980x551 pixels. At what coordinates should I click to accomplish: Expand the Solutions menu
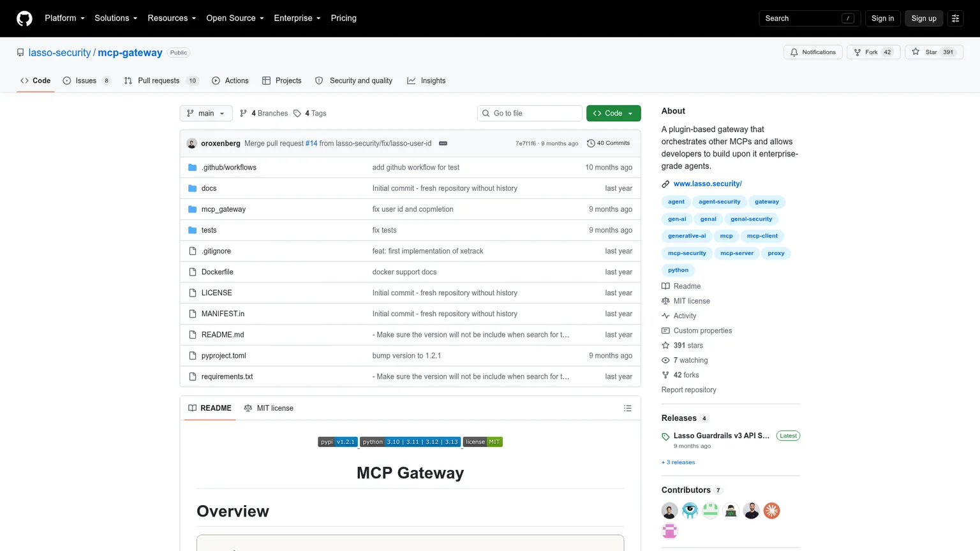[x=115, y=18]
